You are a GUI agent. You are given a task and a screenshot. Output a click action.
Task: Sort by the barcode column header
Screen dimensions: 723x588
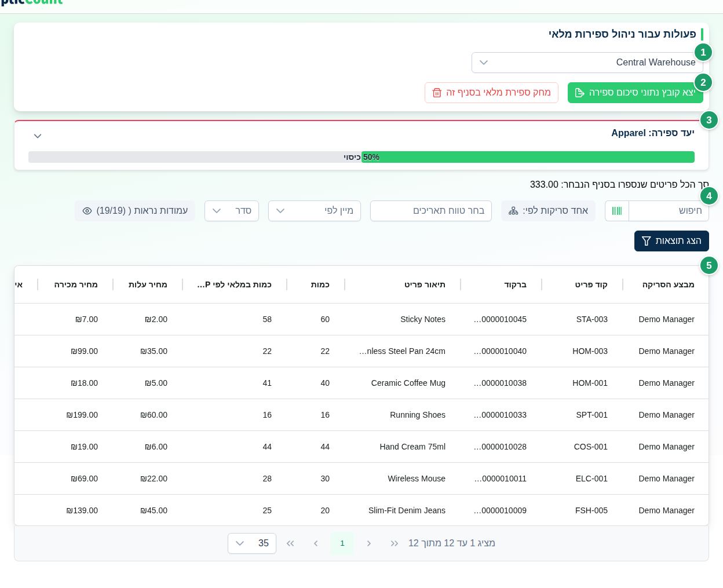515,284
